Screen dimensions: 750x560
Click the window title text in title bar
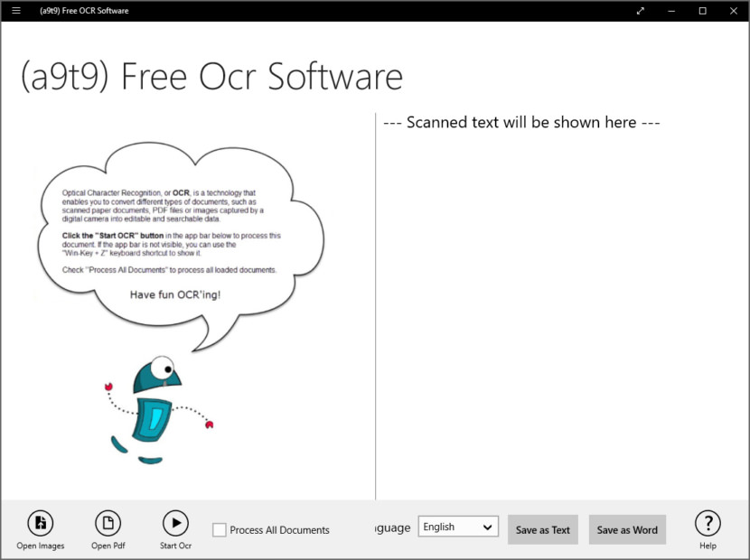point(84,11)
